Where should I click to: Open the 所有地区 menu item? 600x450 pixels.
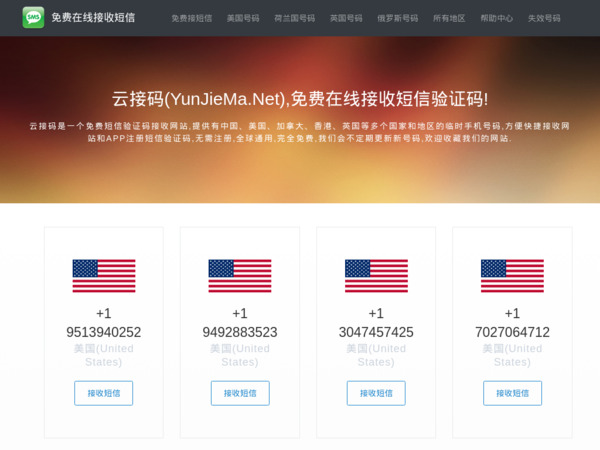tap(449, 18)
